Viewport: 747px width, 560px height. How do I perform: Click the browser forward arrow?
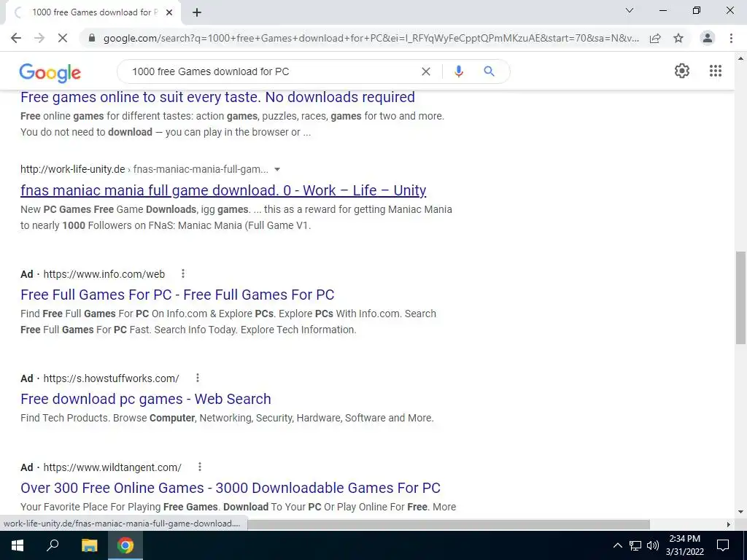coord(39,38)
